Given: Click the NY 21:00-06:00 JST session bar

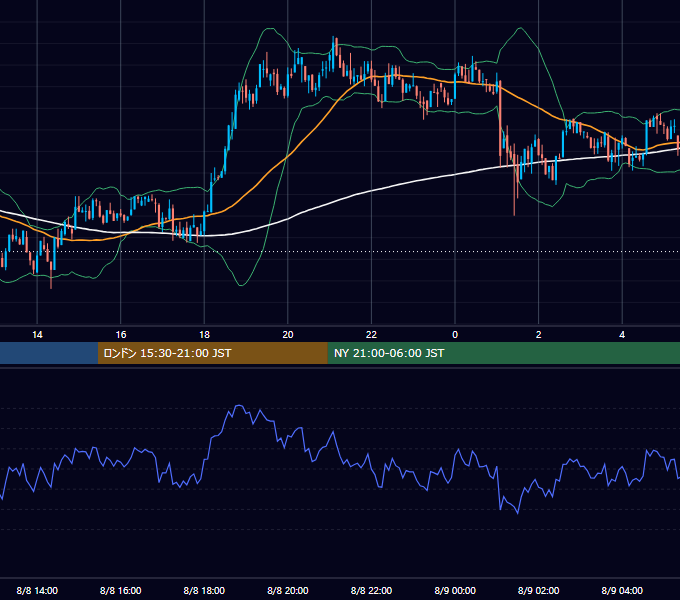Looking at the screenshot, I should pyautogui.click(x=503, y=353).
